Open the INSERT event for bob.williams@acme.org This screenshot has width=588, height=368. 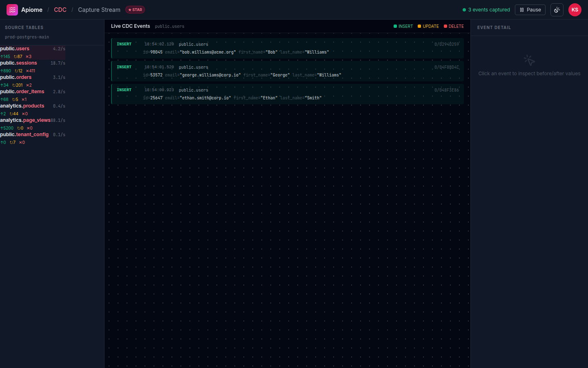tap(287, 48)
